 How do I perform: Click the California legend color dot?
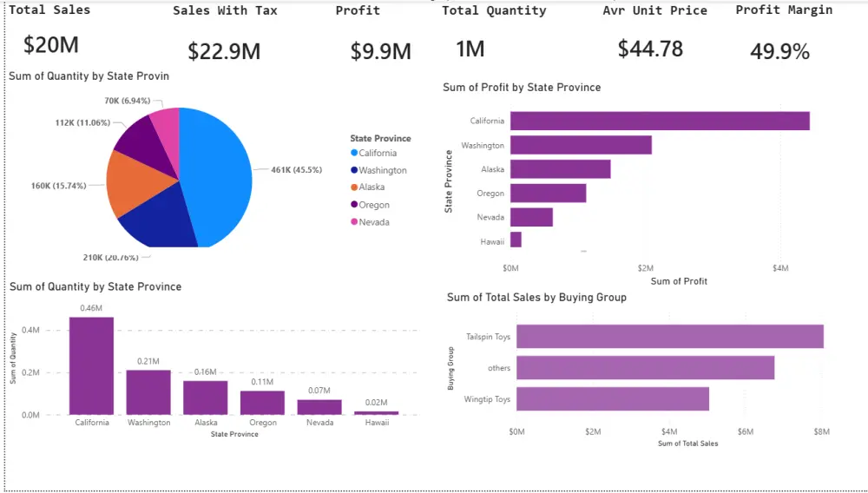click(x=354, y=153)
